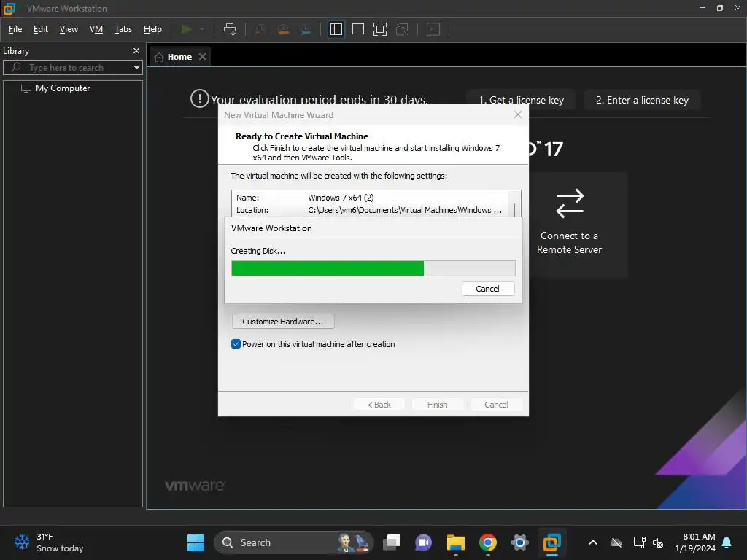Click the Unity mode toolbar icon

pyautogui.click(x=402, y=29)
